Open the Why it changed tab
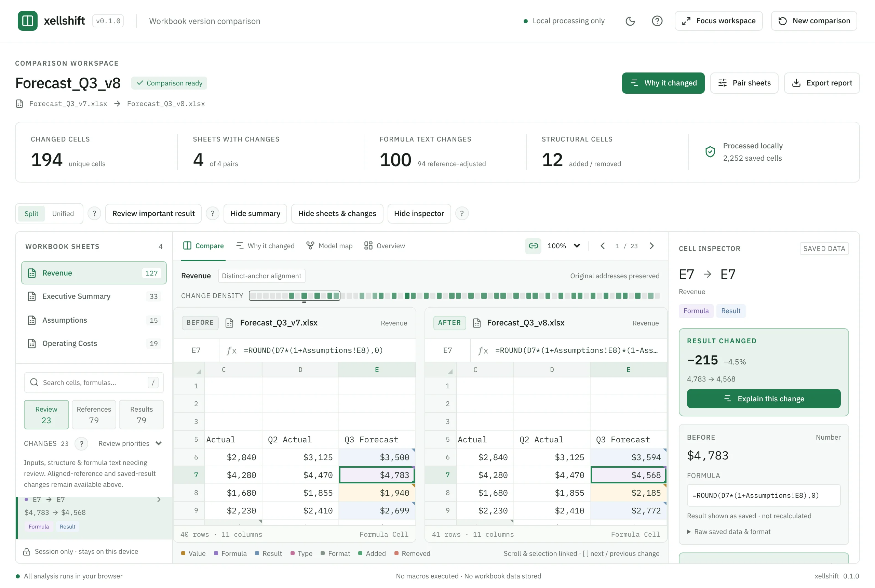 pos(265,246)
